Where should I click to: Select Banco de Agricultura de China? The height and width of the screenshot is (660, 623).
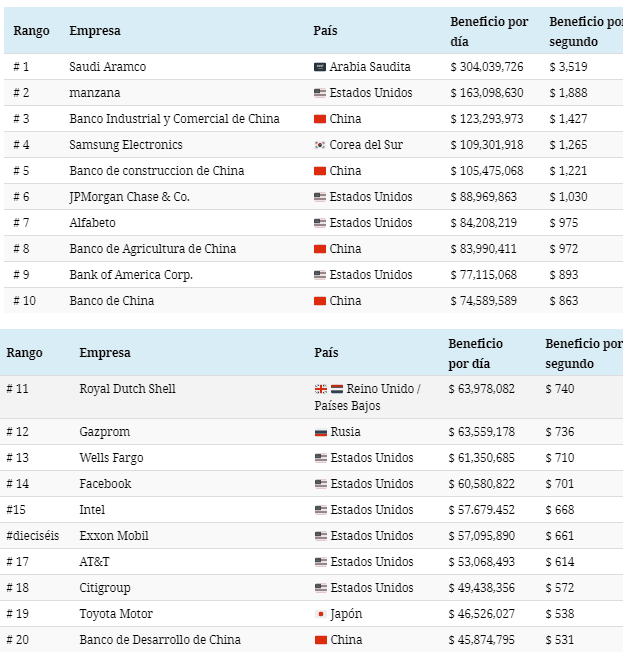pos(152,249)
